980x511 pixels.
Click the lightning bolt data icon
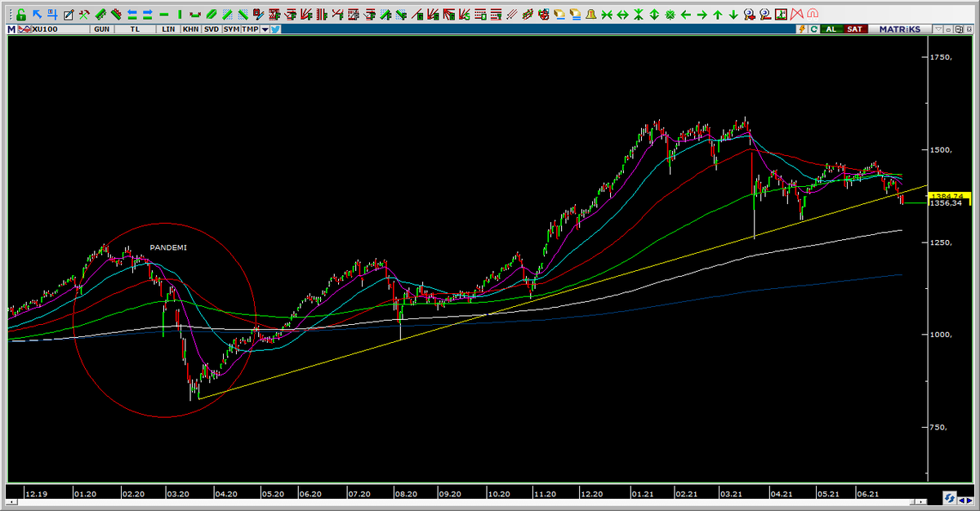803,29
